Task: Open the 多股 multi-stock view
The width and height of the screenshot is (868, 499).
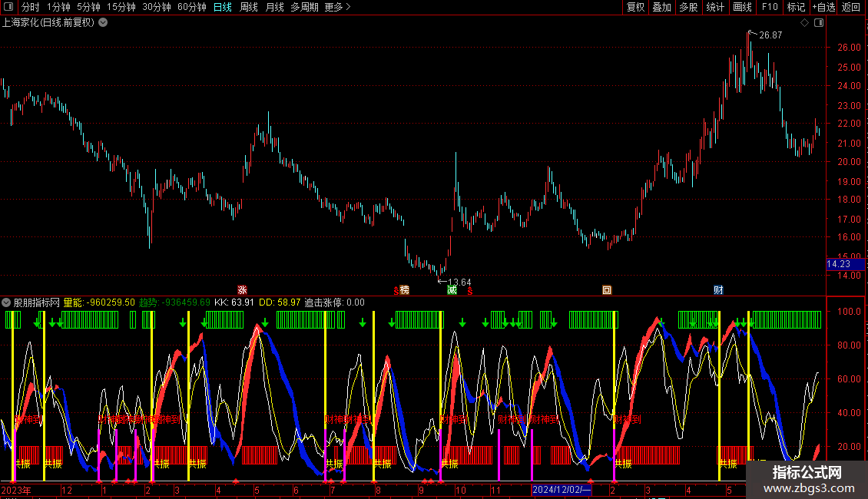Action: pos(688,7)
